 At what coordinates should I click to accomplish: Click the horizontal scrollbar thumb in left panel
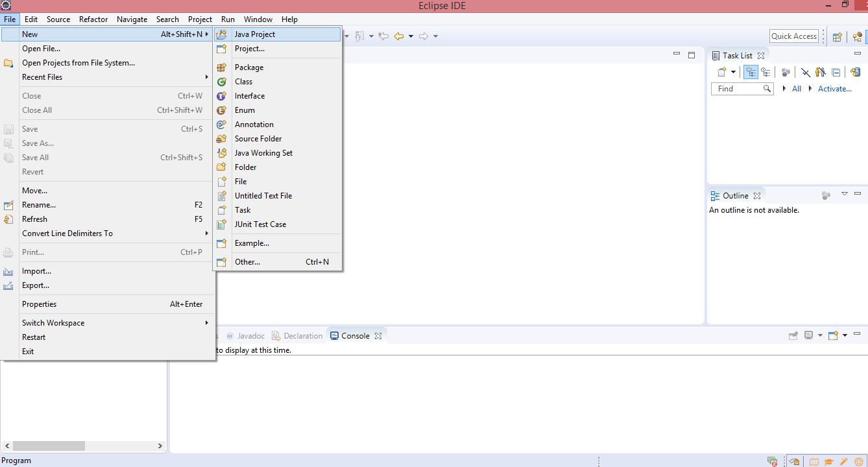pyautogui.click(x=49, y=446)
